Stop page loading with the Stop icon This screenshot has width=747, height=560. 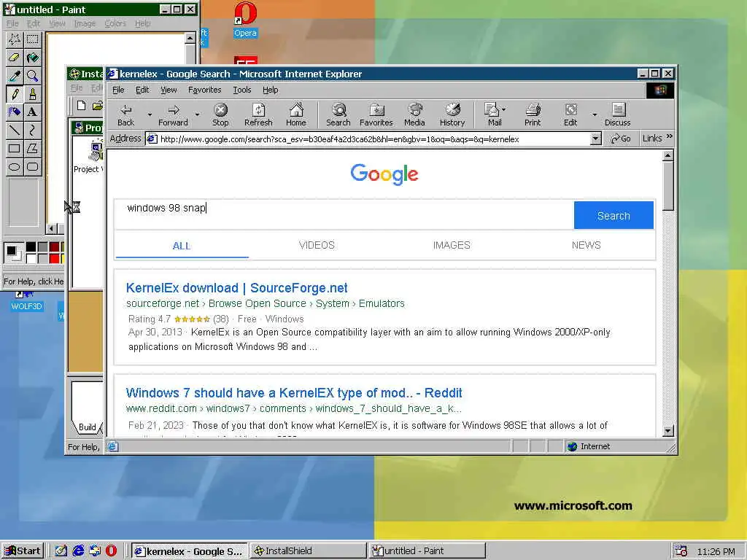tap(220, 114)
